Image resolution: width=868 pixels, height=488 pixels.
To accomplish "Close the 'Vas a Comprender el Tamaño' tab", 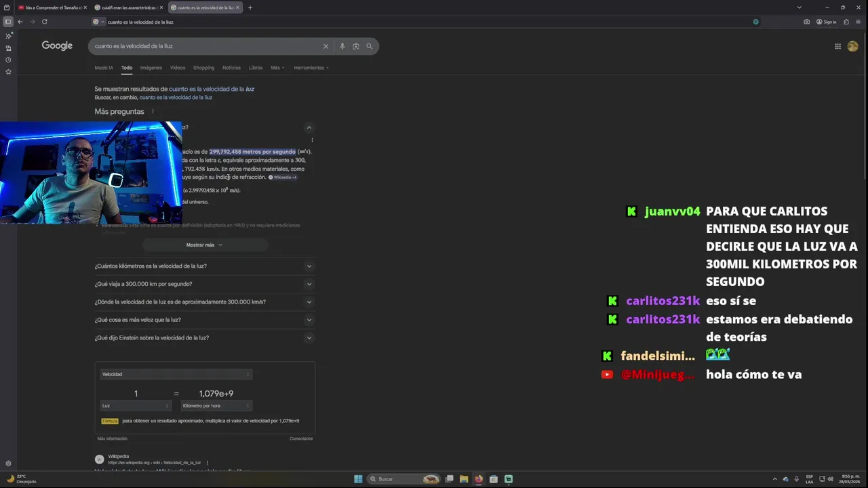I will (x=85, y=7).
